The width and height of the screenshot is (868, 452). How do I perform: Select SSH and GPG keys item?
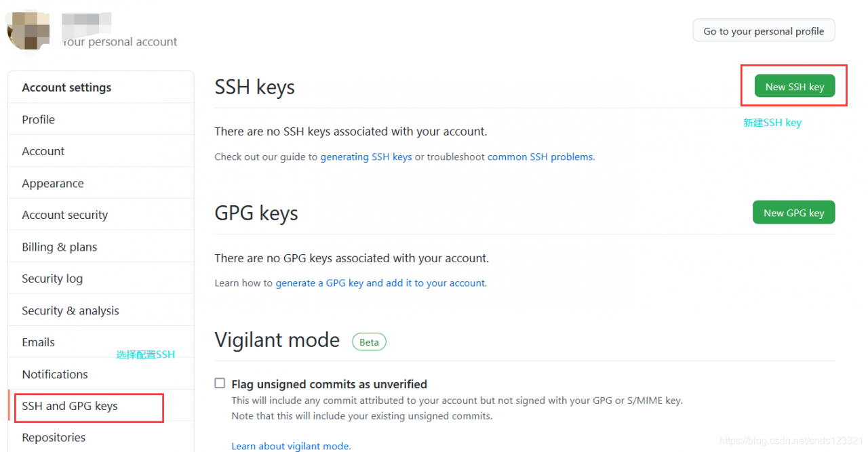coord(70,406)
